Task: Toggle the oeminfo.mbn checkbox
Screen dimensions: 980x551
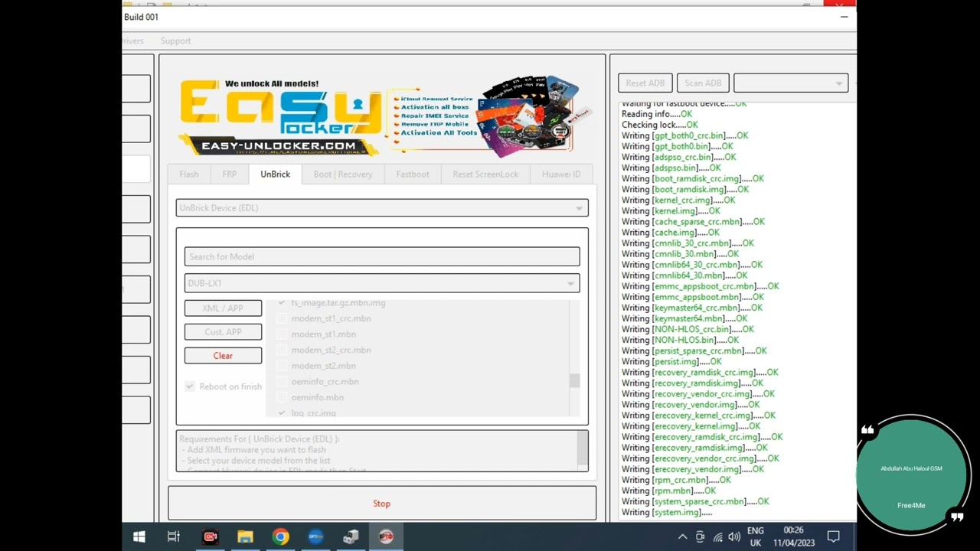Action: pyautogui.click(x=282, y=397)
